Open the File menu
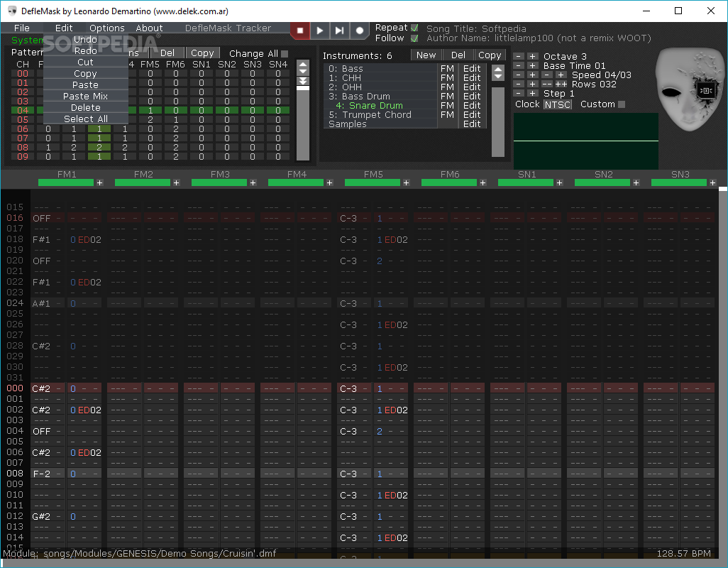Image resolution: width=728 pixels, height=568 pixels. tap(22, 28)
